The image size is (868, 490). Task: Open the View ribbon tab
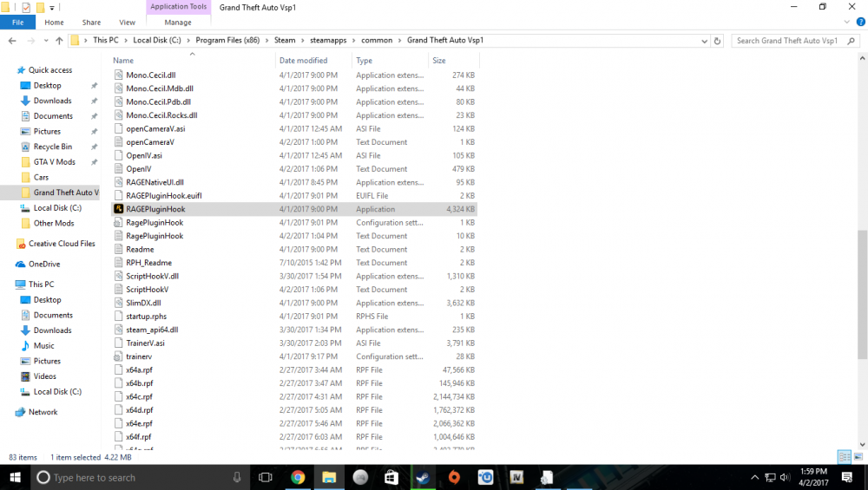[128, 23]
